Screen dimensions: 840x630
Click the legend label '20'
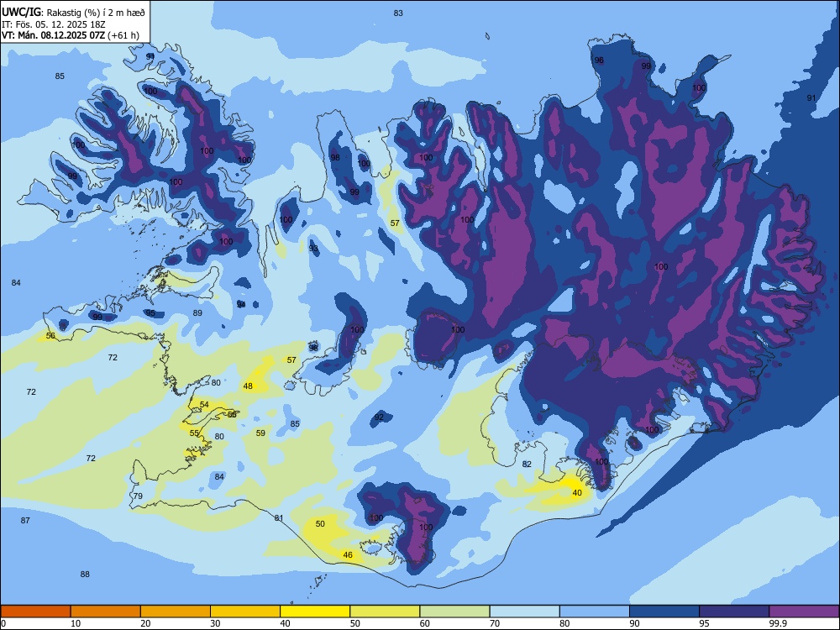[x=145, y=623]
